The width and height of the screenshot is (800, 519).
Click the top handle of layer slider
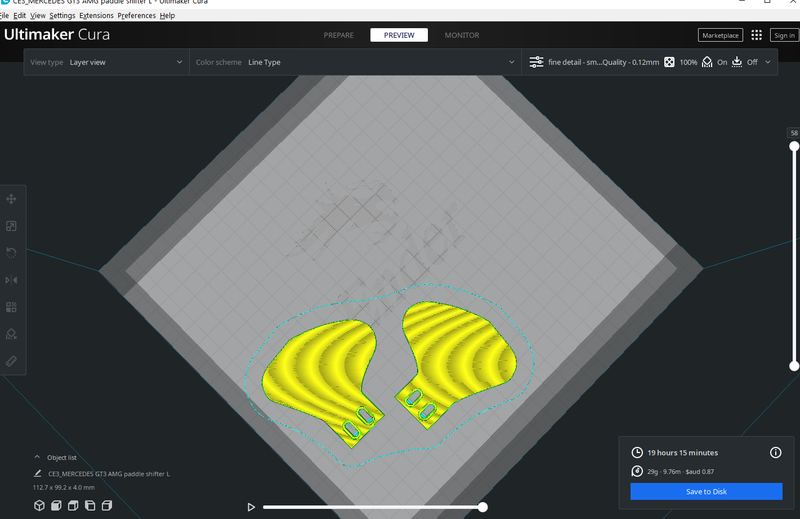pyautogui.click(x=794, y=146)
